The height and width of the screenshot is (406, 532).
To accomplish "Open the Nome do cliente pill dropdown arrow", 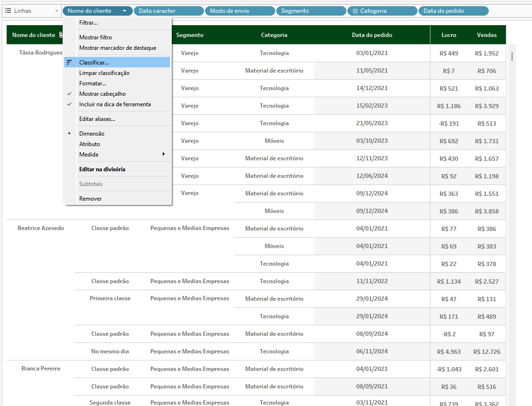I will pos(124,11).
